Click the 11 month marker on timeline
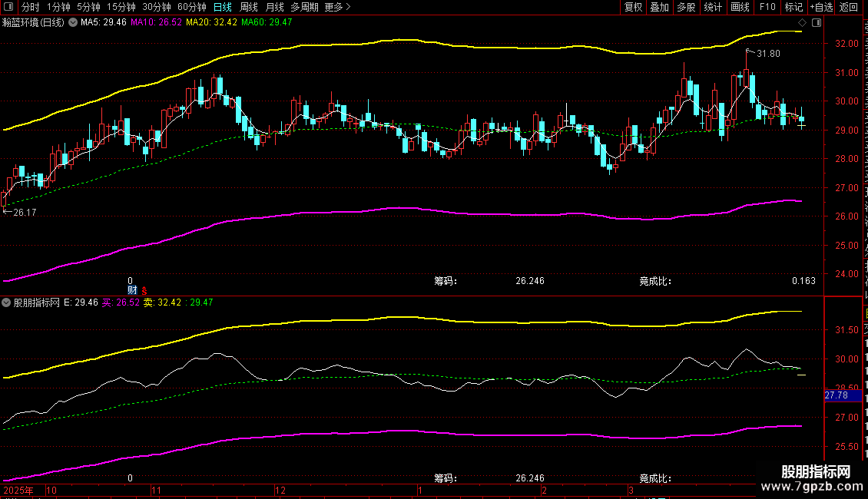 coord(156,490)
